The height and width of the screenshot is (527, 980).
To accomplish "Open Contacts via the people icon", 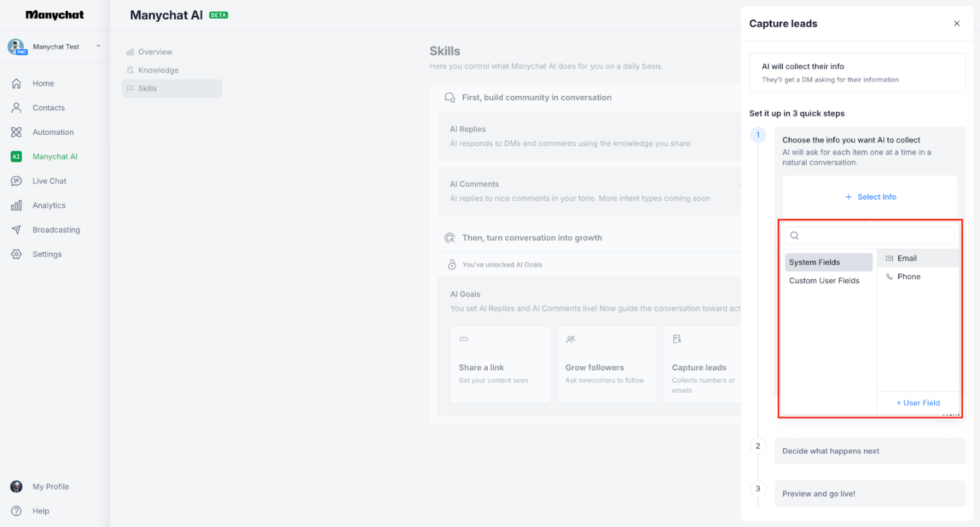I will pos(16,107).
